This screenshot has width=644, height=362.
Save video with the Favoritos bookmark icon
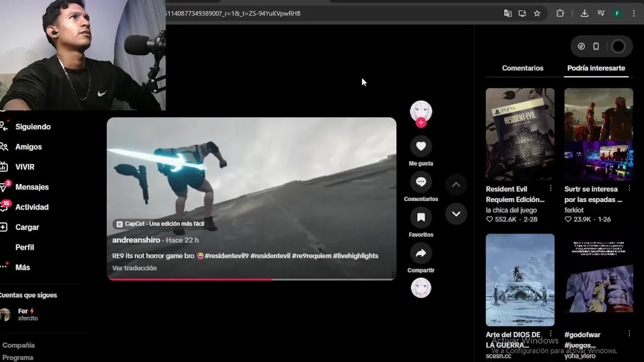421,217
